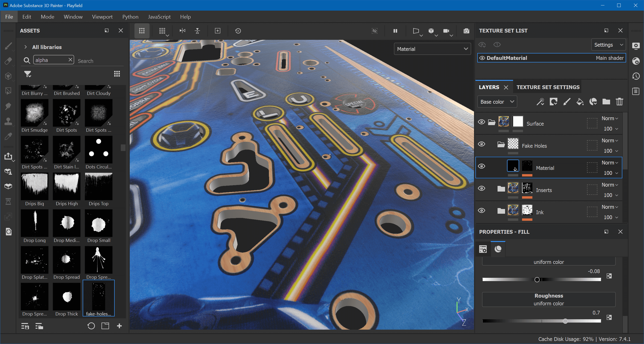Pause engine rendering with pause icon

click(395, 31)
